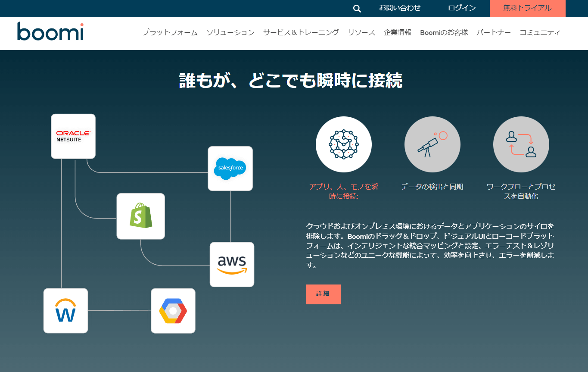Open the プラットフォーム menu
Screen dimensions: 588x372
[170, 32]
